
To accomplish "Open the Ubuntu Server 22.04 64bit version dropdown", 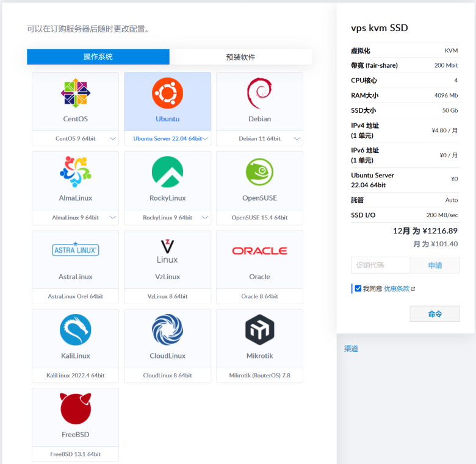I will pyautogui.click(x=205, y=138).
